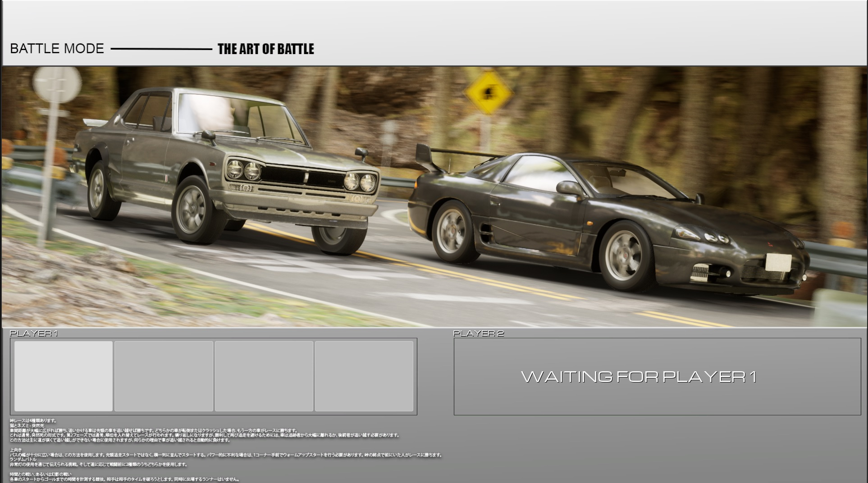The width and height of the screenshot is (868, 483).
Task: Click the BATTLE MODE heading
Action: tap(57, 49)
